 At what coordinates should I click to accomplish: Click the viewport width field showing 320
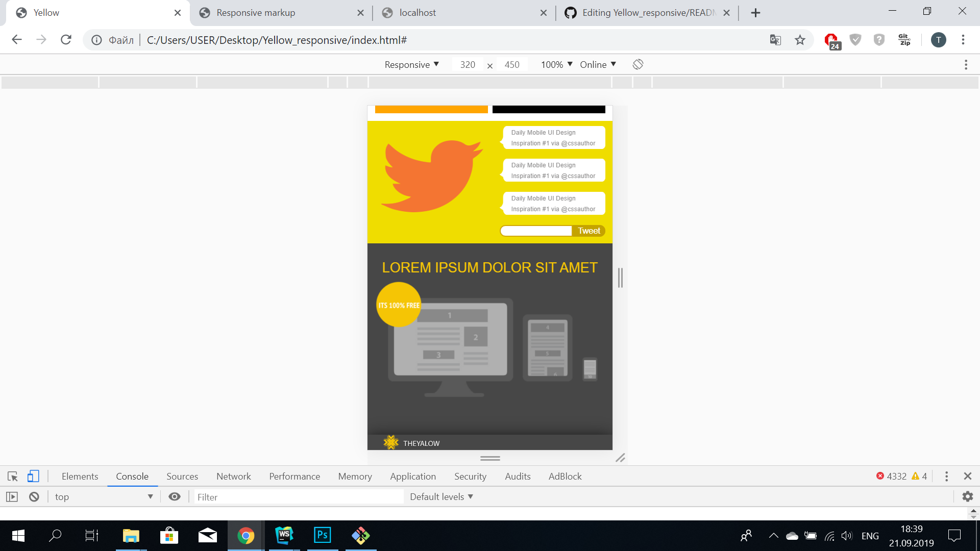pos(468,64)
